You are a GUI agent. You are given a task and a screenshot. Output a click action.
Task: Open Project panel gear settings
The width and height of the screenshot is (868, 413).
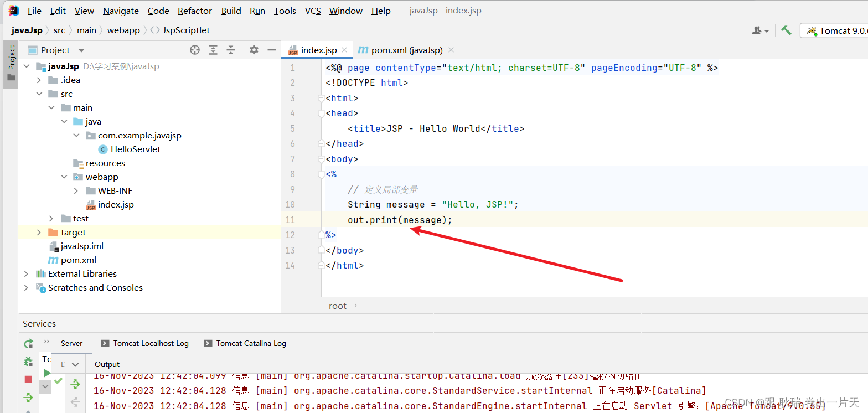[x=254, y=50]
